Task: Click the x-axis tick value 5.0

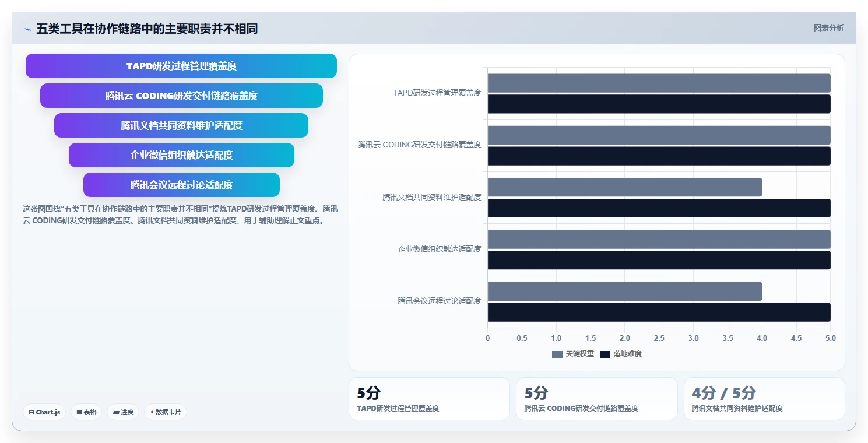Action: point(831,338)
